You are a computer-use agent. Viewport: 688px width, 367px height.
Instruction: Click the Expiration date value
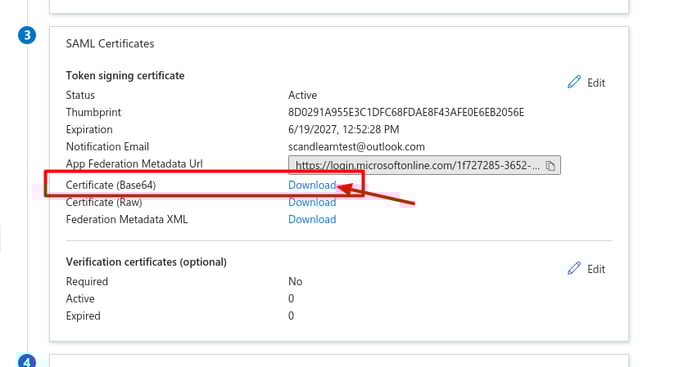pos(344,130)
